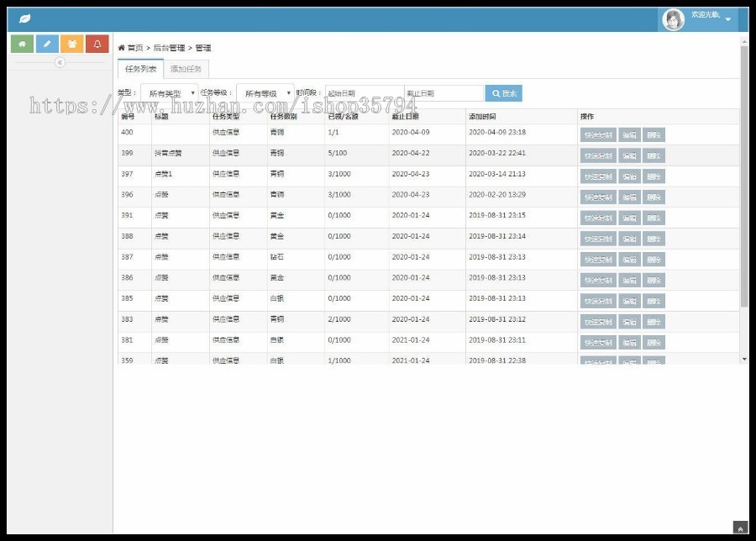Screen dimensions: 756x541
Task: Click 快速复制 for task 397
Action: 598,176
